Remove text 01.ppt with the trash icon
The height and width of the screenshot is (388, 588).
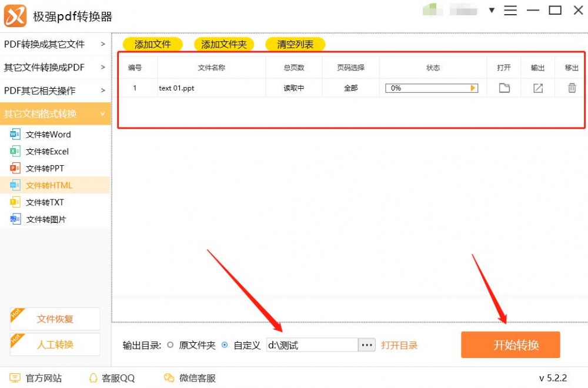(571, 87)
